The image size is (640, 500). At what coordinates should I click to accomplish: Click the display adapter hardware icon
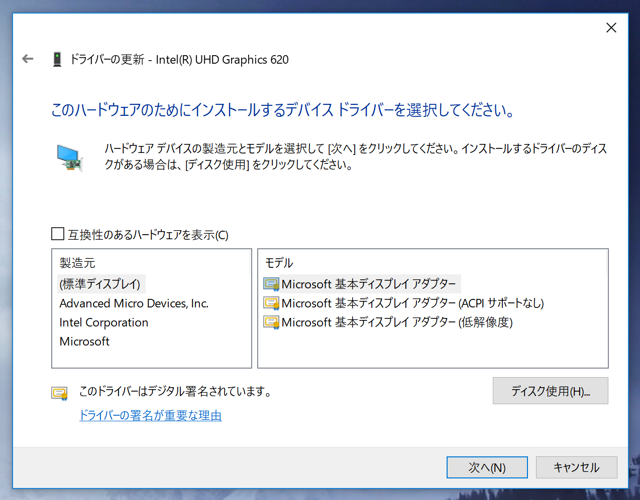pos(70,158)
